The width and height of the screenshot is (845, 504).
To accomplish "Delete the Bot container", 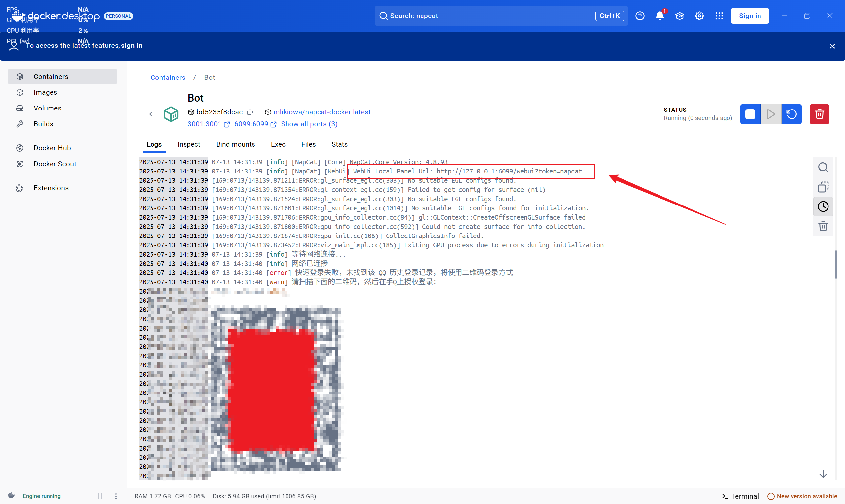I will pyautogui.click(x=820, y=114).
